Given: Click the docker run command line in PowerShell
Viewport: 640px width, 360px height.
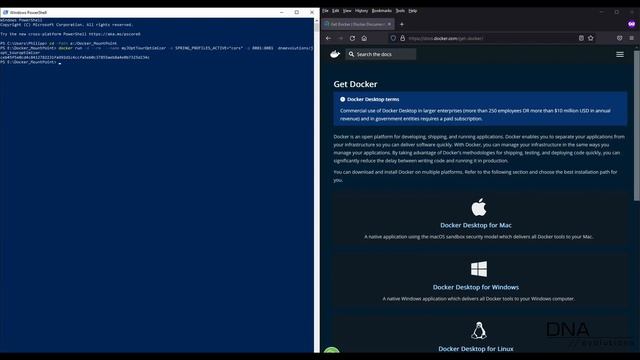Looking at the screenshot, I should coord(157,50).
